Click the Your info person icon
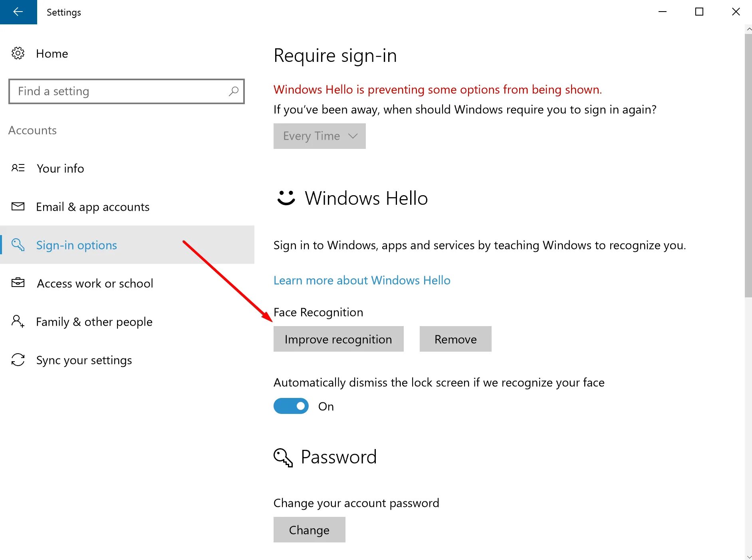 tap(18, 168)
